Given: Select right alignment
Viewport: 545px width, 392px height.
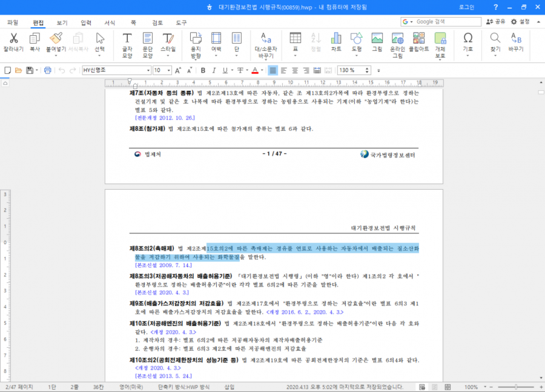Looking at the screenshot, I should [306, 70].
